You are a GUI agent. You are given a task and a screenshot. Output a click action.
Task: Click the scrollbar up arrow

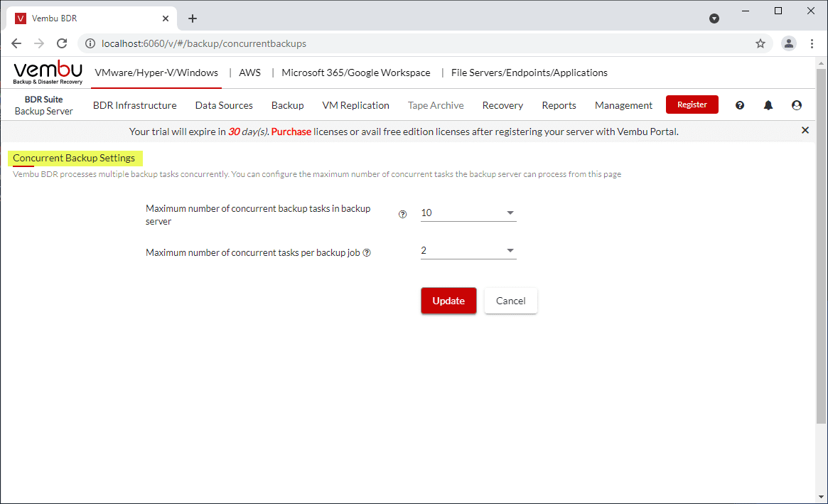coord(821,63)
